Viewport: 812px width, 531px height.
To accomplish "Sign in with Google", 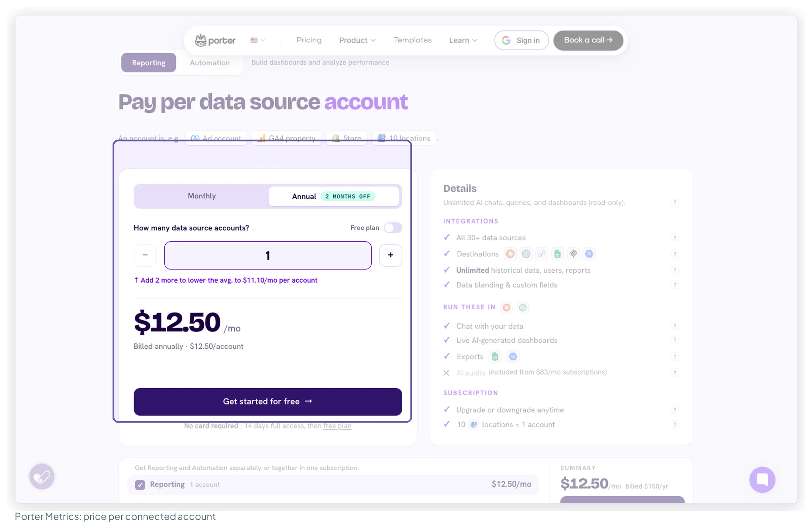I will 521,40.
